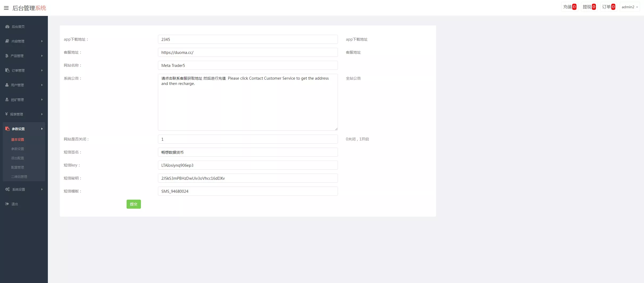Expand the 产品管理 submenu arrow
This screenshot has width=644, height=283.
(x=42, y=56)
